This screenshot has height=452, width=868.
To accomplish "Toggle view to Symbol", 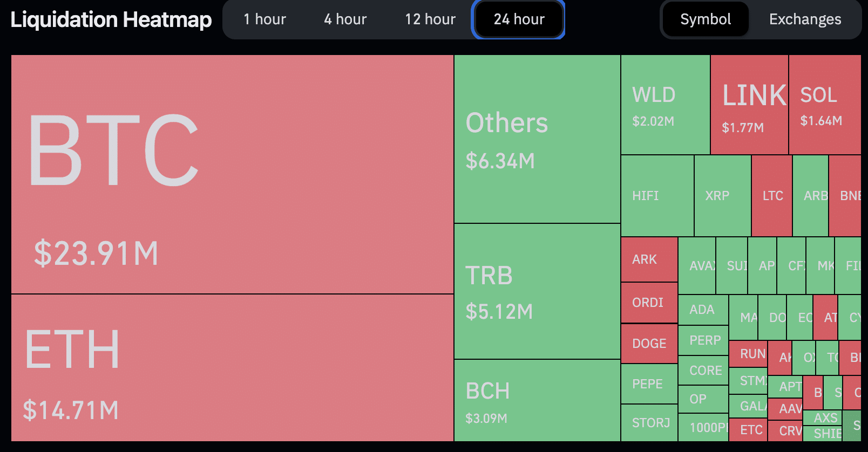I will 705,19.
